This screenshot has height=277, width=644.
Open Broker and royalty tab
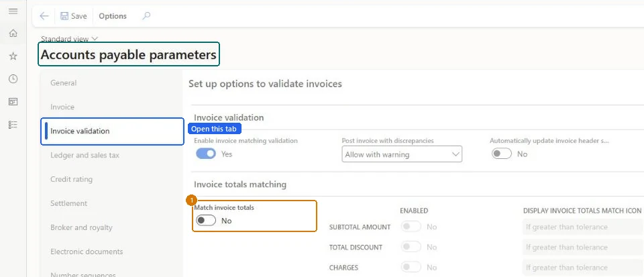tap(112, 228)
